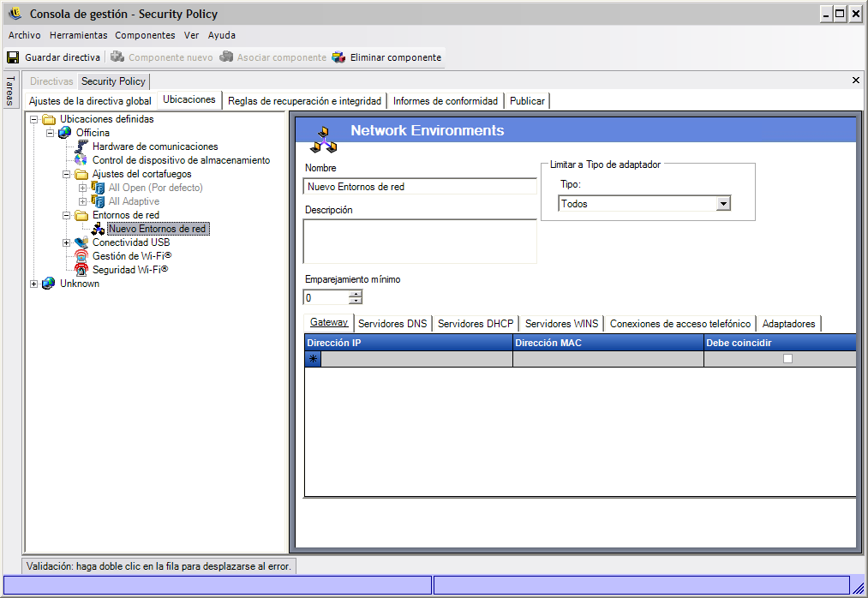Click the Control de dispositivo de almacenamiento icon

81,160
